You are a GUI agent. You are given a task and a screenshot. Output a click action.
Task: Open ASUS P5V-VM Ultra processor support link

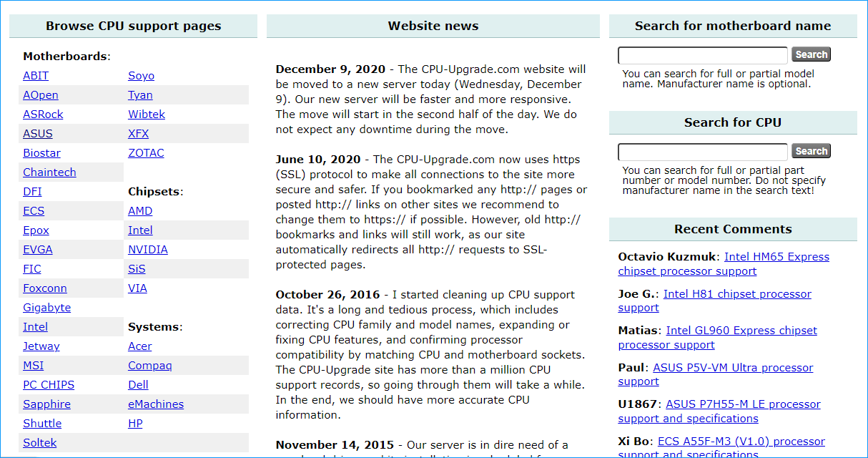pos(716,374)
